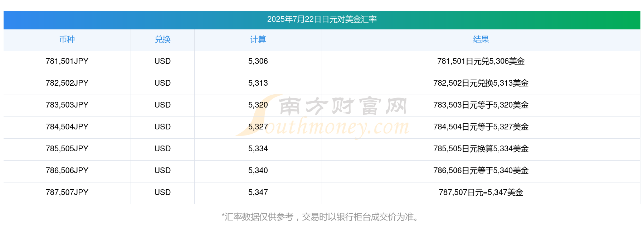Click the 币种 column header
Image resolution: width=644 pixels, height=233 pixels.
tap(67, 39)
